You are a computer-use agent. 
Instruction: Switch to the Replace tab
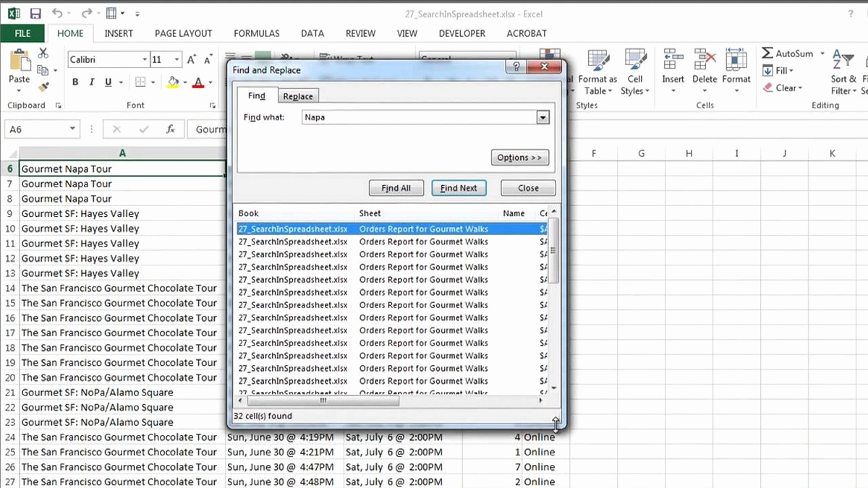point(298,96)
